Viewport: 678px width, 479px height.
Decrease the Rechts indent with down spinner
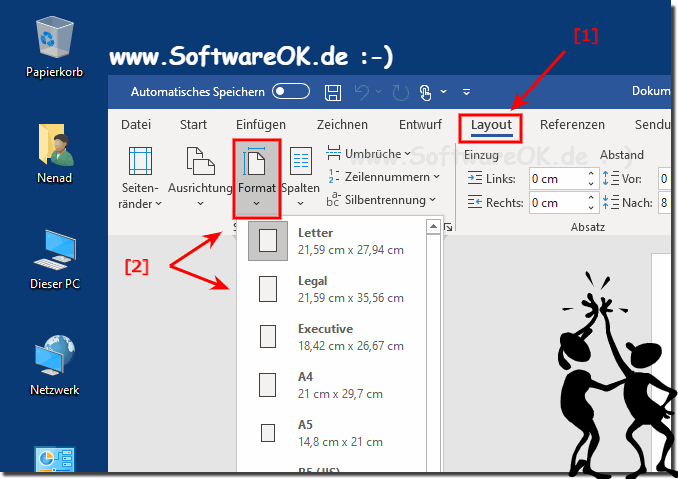coord(592,208)
